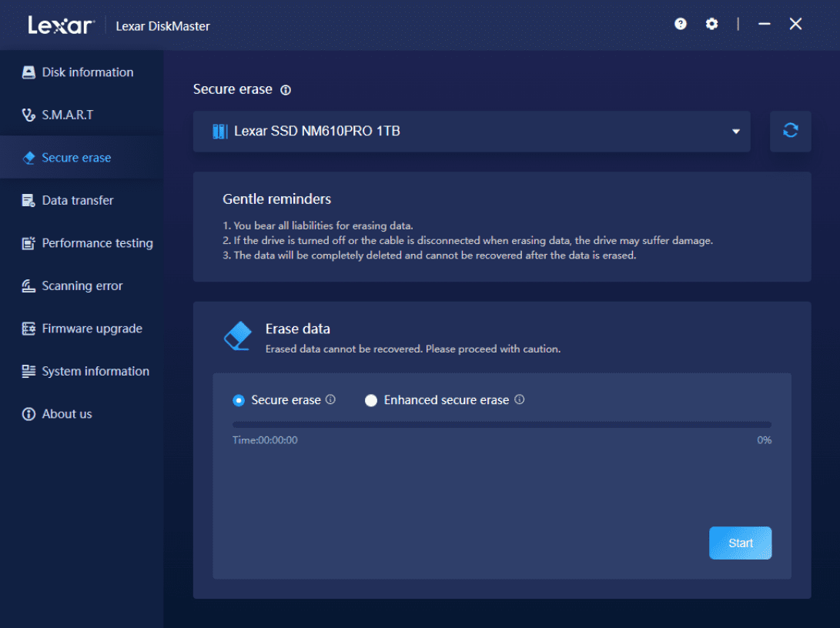
Task: Click the Lexar DiskMaster title
Action: [162, 26]
